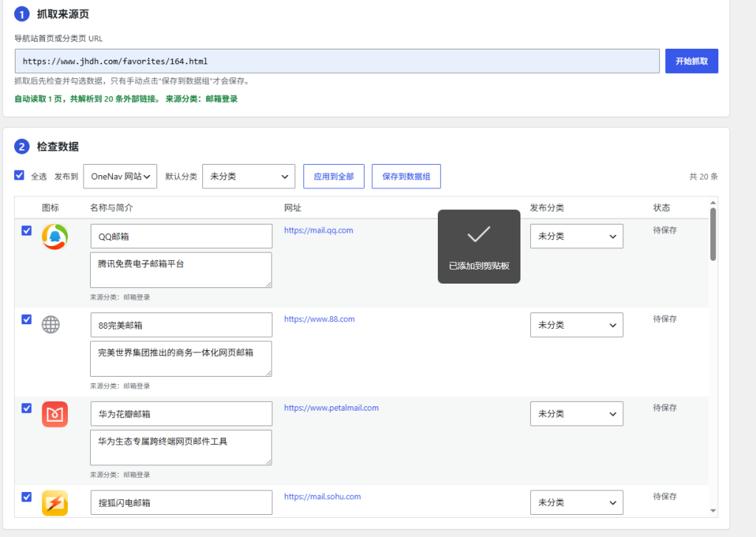The height and width of the screenshot is (537, 756).
Task: Edit the 华为生态专属 description box
Action: pos(182,448)
